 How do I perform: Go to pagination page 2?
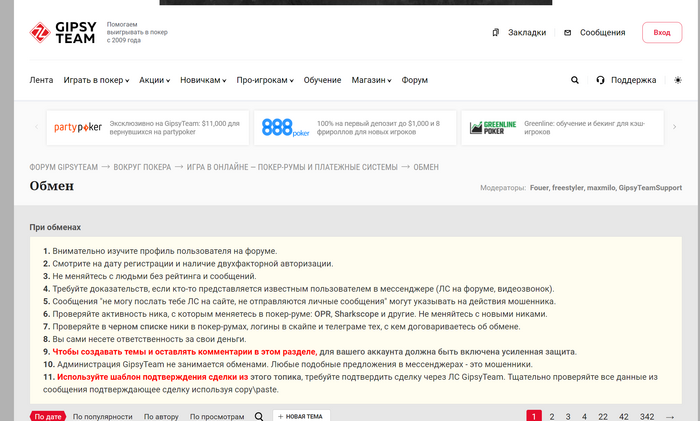tap(552, 416)
